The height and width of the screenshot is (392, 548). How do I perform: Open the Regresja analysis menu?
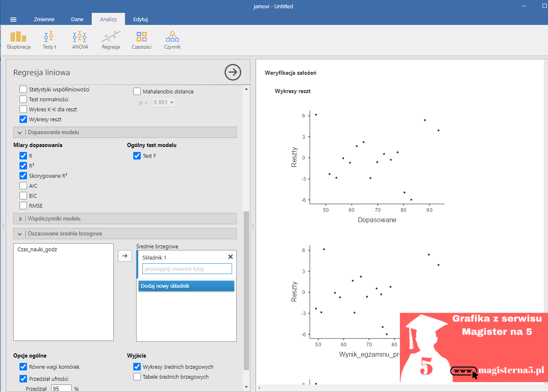coord(111,40)
